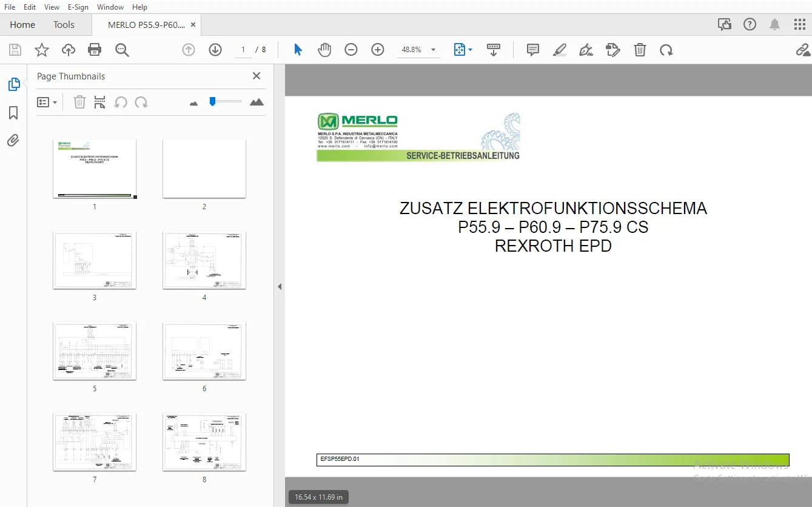Select page 7 thumbnail
Viewport: 812px width, 507px height.
tap(95, 442)
